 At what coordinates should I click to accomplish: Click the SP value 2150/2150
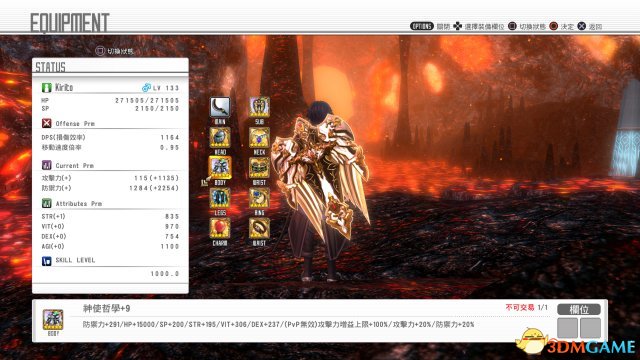click(x=157, y=109)
